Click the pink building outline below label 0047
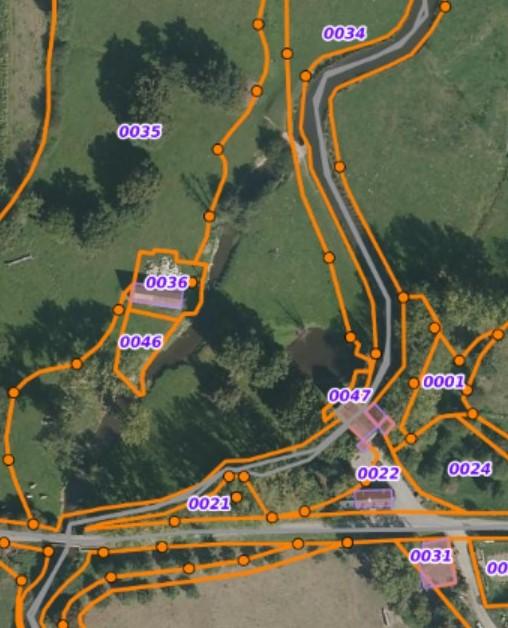508x628 pixels. [367, 425]
